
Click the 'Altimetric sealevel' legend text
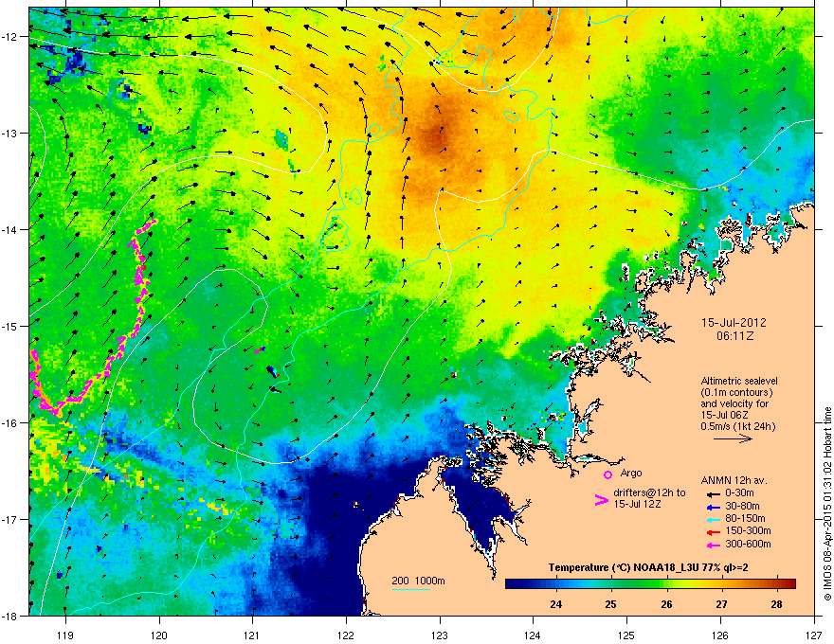[739, 381]
